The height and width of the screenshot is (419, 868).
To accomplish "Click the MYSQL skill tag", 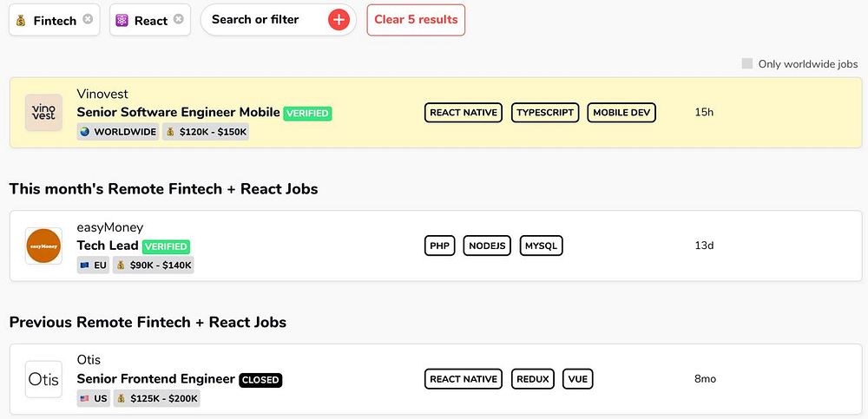I will pos(542,246).
